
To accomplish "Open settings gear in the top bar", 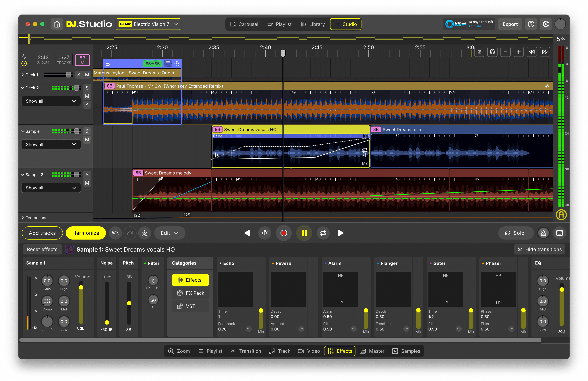I will point(546,24).
